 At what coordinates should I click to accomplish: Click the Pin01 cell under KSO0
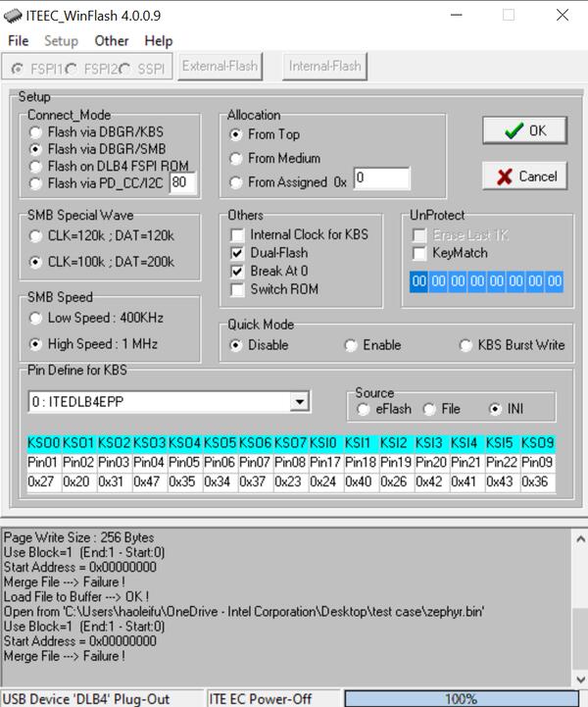(44, 462)
